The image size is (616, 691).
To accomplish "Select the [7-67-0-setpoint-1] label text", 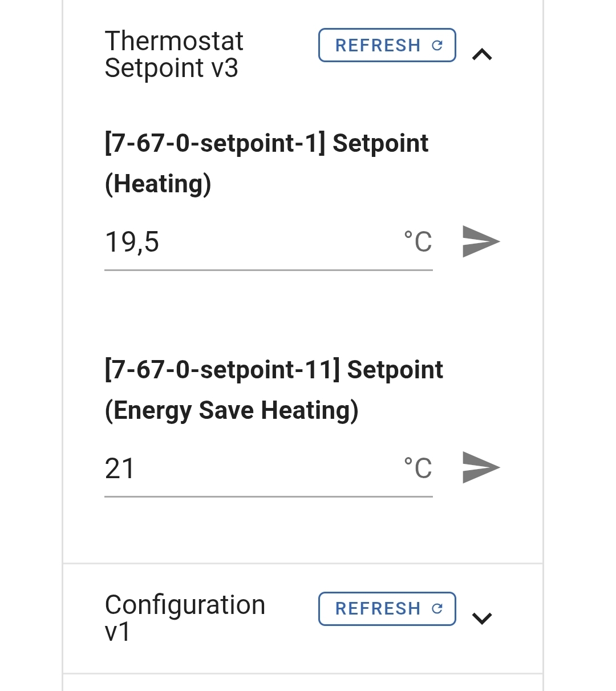I will tap(214, 143).
